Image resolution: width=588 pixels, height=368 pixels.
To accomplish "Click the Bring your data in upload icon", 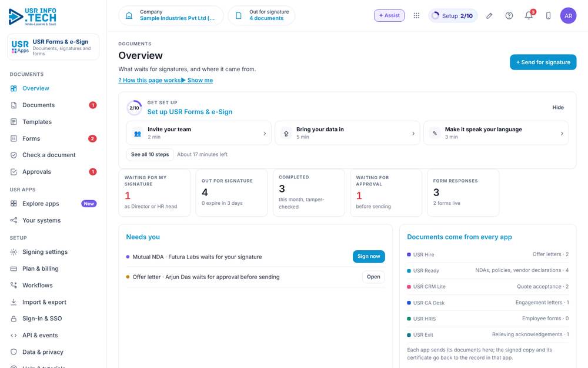I will coord(286,133).
